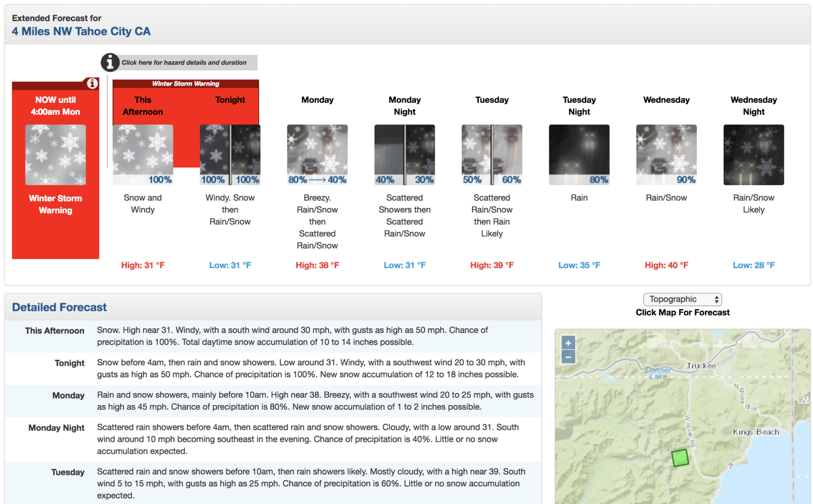Click 'Click Map For Forecast' text
813x504 pixels.
click(682, 313)
